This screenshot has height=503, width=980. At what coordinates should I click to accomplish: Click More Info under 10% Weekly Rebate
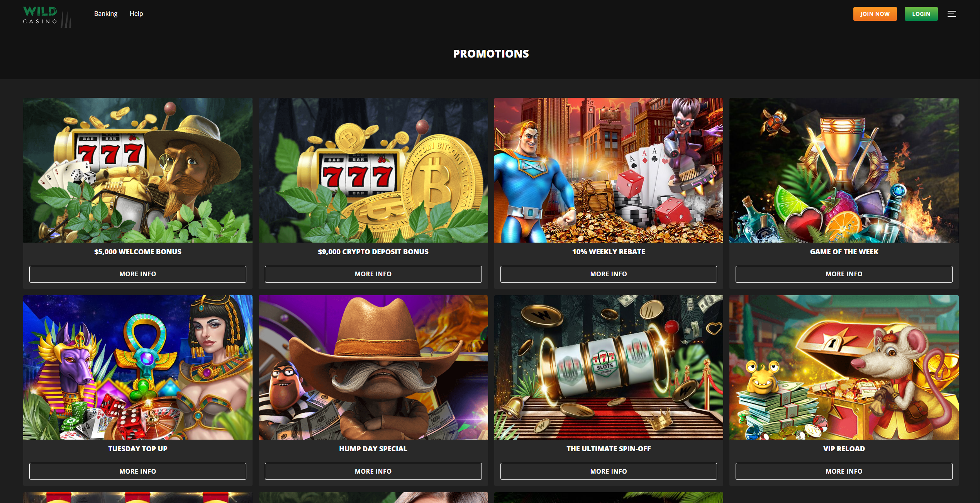point(609,274)
